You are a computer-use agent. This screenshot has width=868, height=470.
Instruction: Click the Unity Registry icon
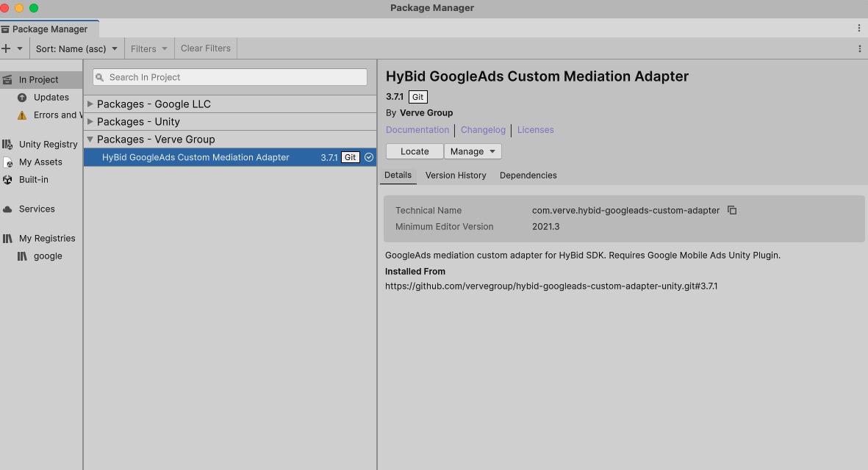click(7, 145)
